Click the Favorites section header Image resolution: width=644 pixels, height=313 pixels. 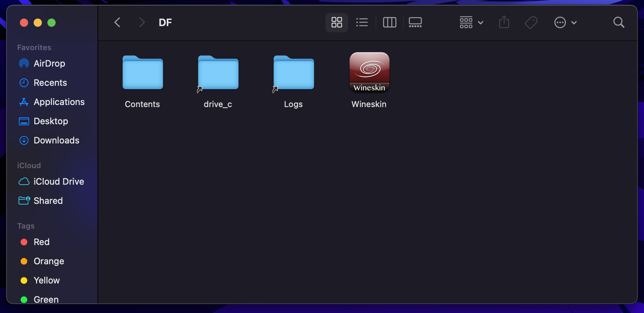pos(34,47)
